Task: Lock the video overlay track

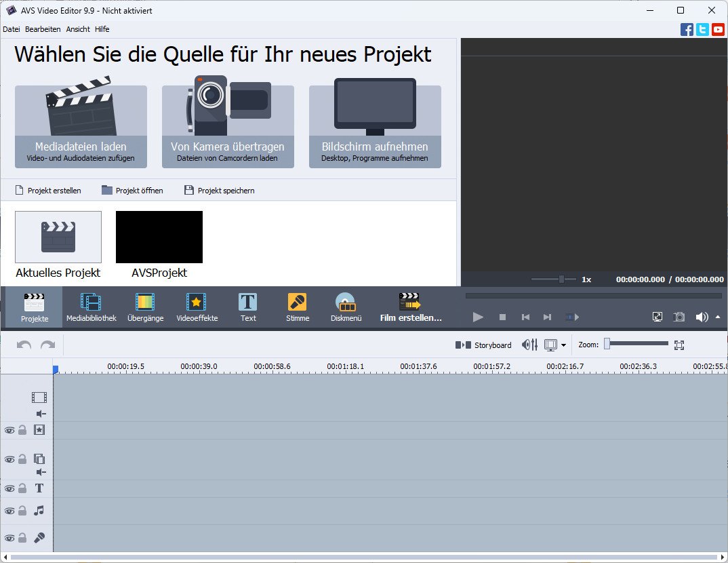Action: tap(22, 459)
